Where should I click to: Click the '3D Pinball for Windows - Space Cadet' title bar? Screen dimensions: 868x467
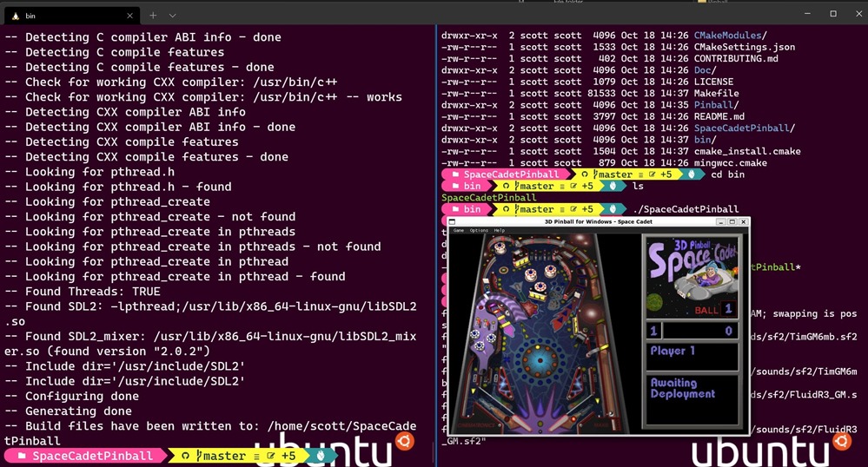tap(598, 222)
